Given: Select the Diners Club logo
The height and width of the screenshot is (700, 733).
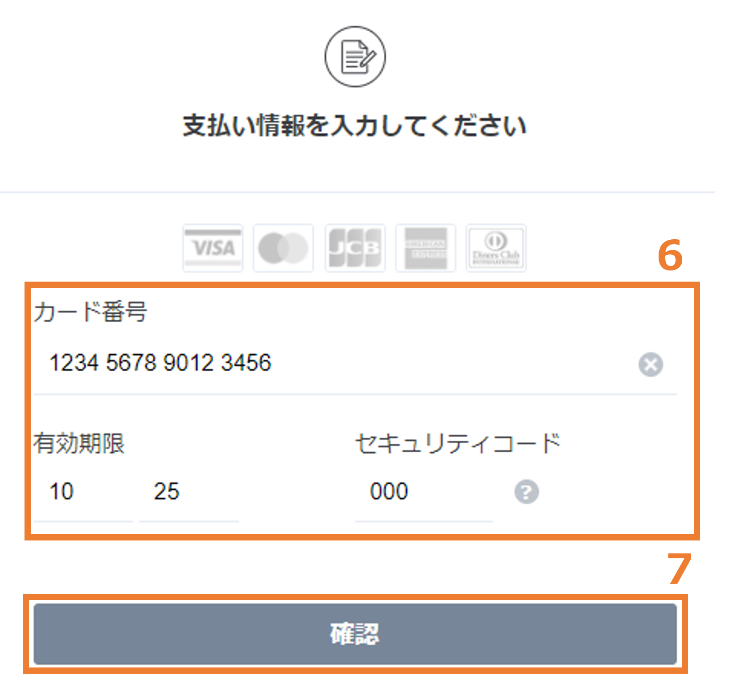Looking at the screenshot, I should tap(496, 248).
